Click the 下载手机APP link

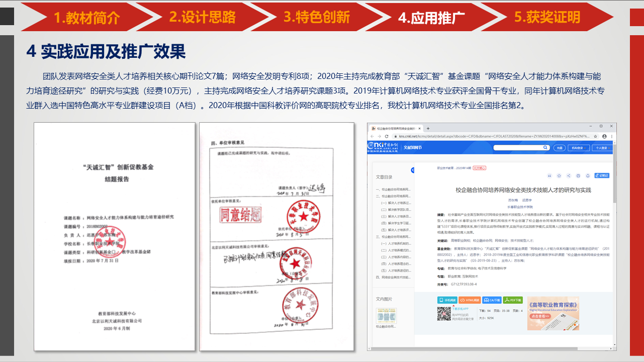pyautogui.click(x=460, y=309)
